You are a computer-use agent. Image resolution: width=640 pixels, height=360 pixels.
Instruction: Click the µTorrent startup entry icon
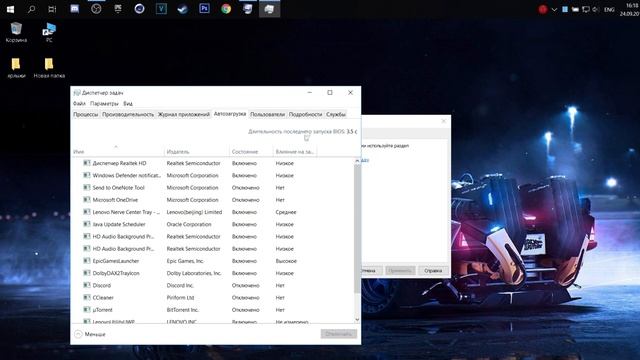[87, 309]
